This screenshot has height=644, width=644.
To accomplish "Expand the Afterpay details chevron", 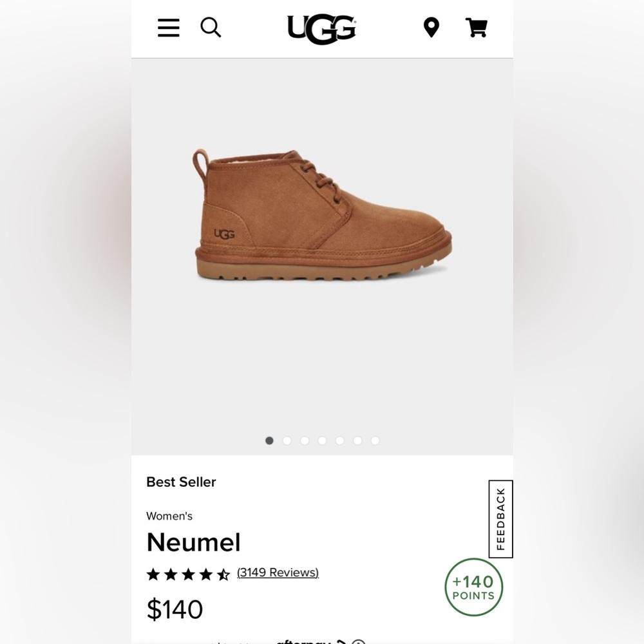I will coord(342,642).
